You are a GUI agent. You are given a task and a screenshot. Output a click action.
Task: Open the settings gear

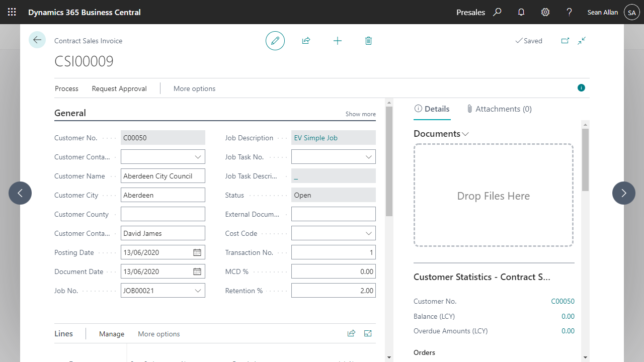(x=545, y=12)
